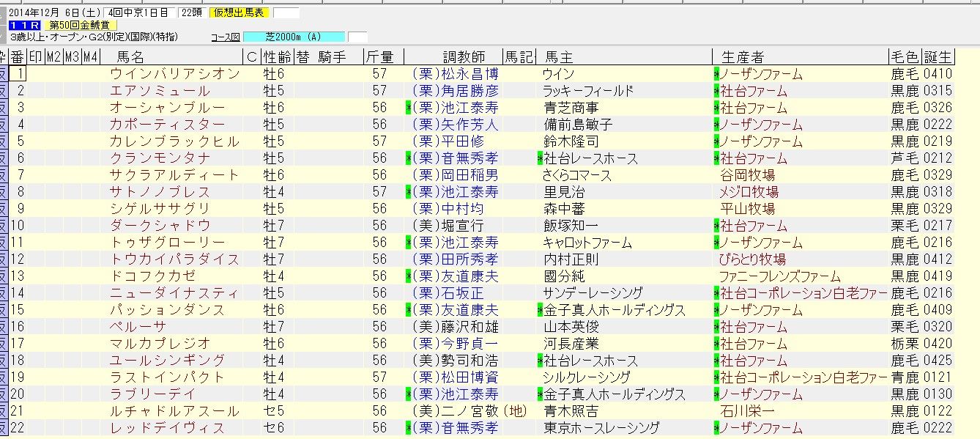The width and height of the screenshot is (980, 439).
Task: Open horse ラストインパクト
Action: pyautogui.click(x=167, y=377)
